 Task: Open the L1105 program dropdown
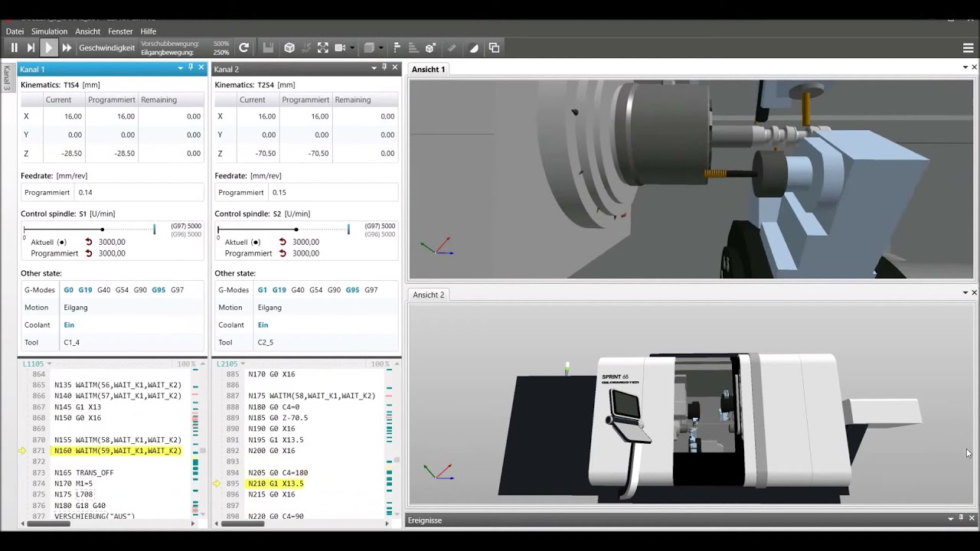coord(49,364)
